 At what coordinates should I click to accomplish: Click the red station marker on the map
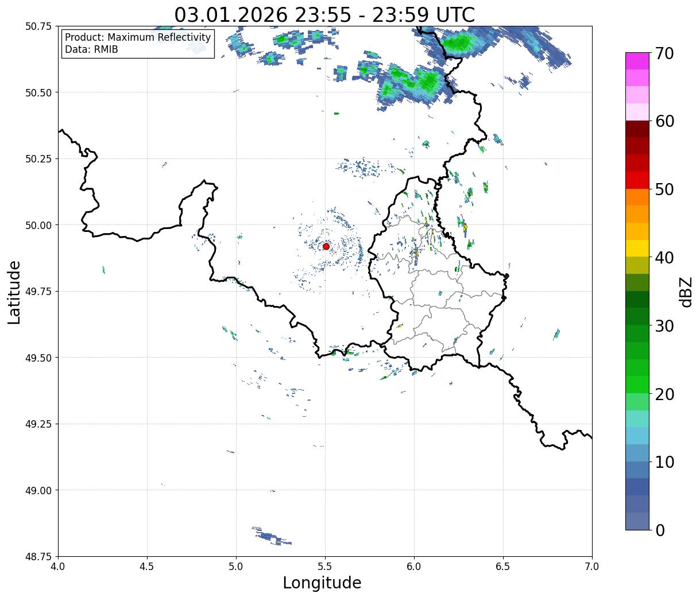(x=326, y=246)
